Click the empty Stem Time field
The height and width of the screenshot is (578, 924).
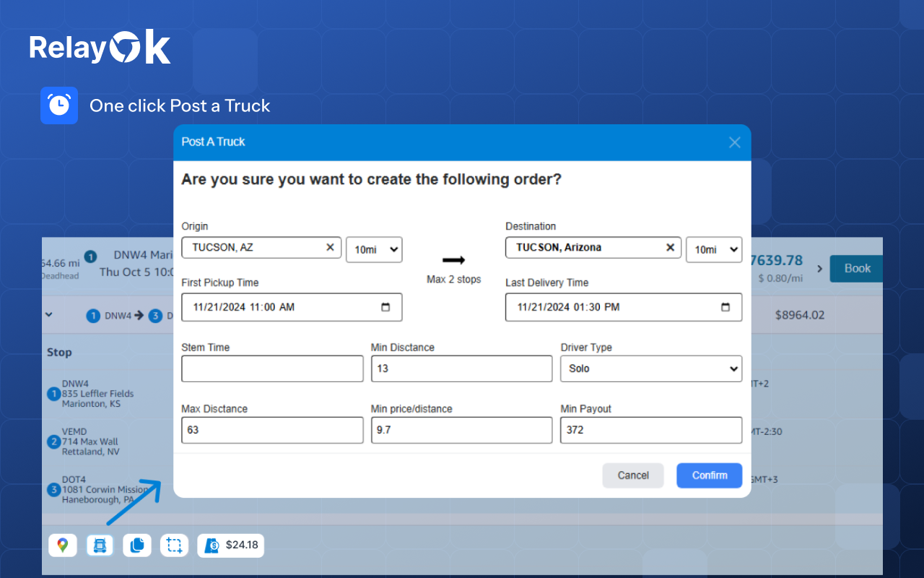tap(272, 368)
